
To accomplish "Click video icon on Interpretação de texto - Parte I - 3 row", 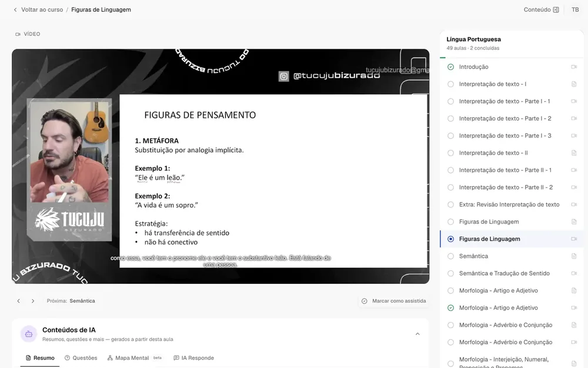I will (x=574, y=136).
